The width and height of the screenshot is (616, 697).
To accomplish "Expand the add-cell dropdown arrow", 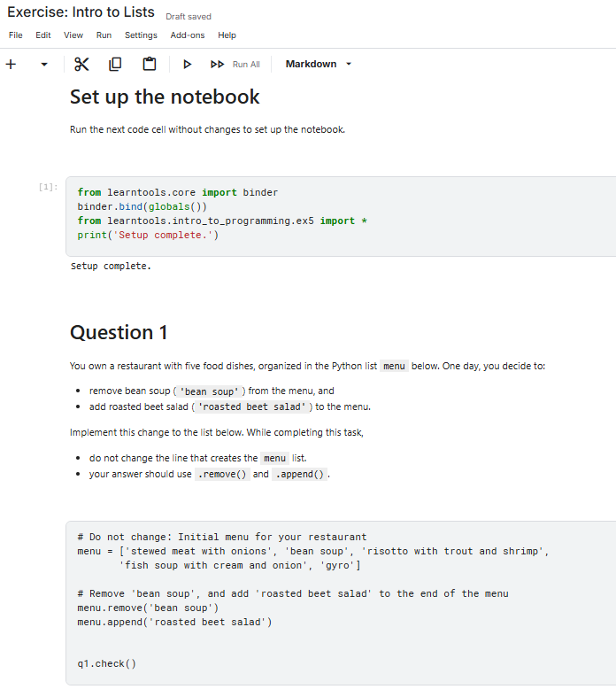I will (44, 65).
